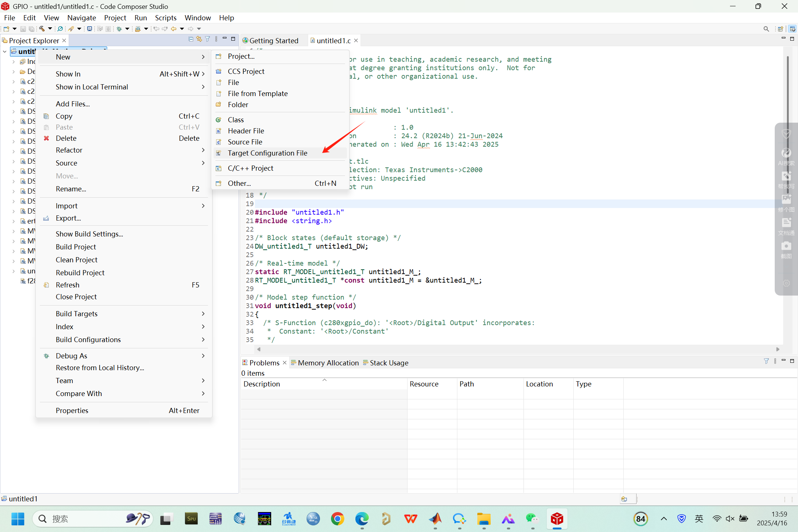Viewport: 798px width, 532px height.
Task: Open Code Composer Studio from taskbar
Action: [x=557, y=519]
